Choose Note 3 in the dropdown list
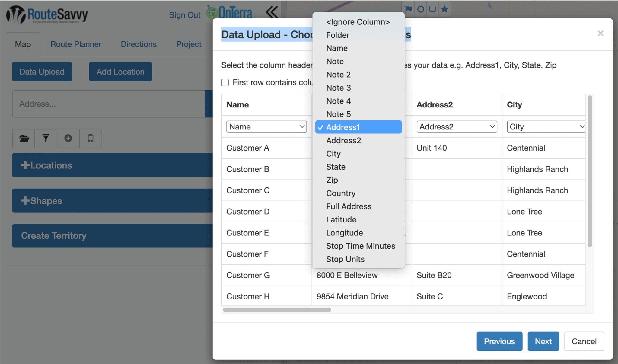Viewport: 618px width, 364px height. (x=358, y=88)
